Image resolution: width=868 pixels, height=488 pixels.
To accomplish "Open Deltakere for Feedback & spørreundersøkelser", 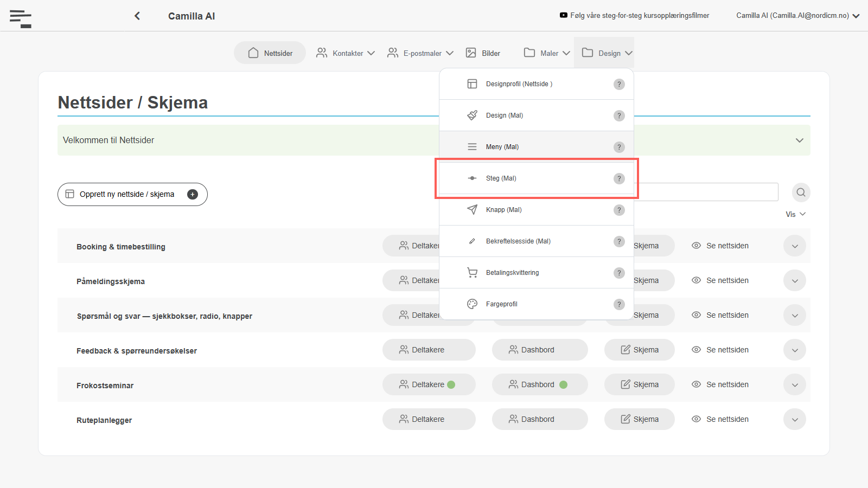I will [429, 350].
